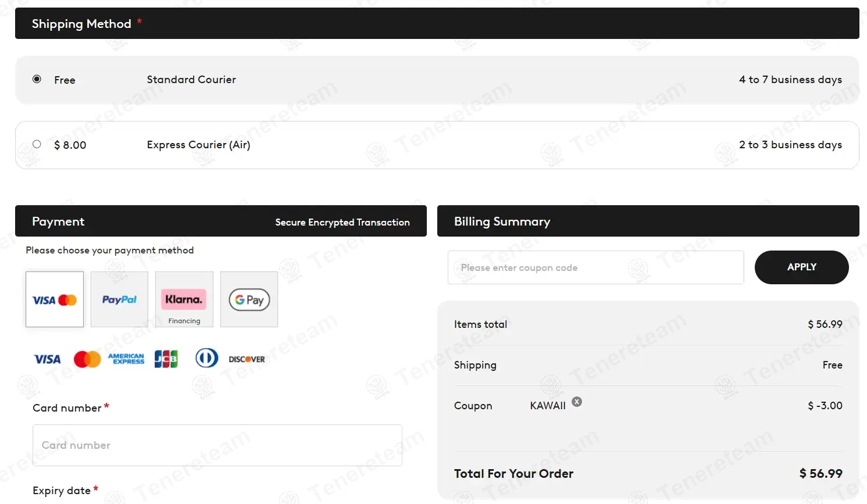This screenshot has height=504, width=867.
Task: Remove the KAWAII coupon
Action: (577, 402)
